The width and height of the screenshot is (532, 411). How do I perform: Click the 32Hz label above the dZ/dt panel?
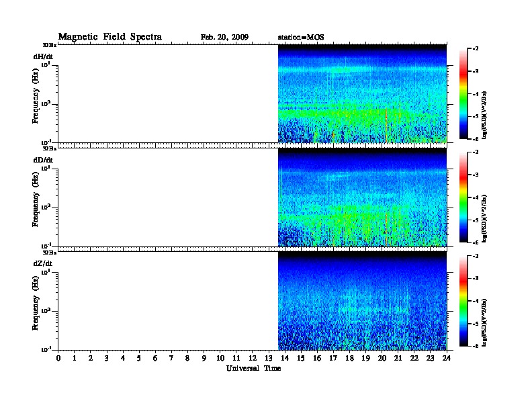50,253
